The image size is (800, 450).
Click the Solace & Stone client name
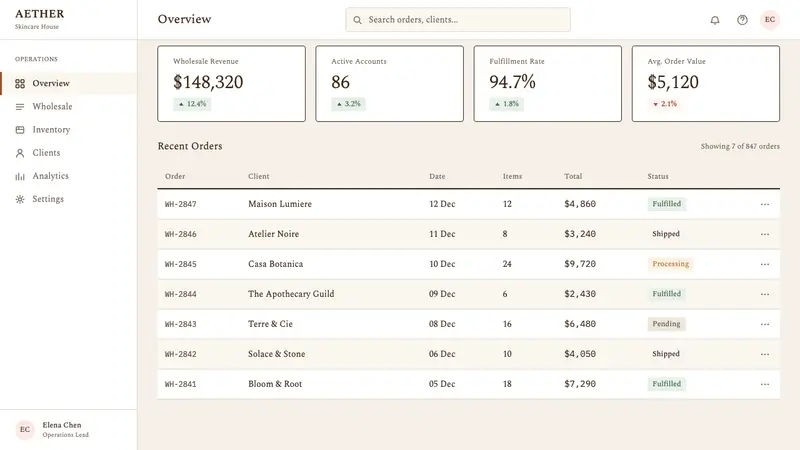(277, 354)
